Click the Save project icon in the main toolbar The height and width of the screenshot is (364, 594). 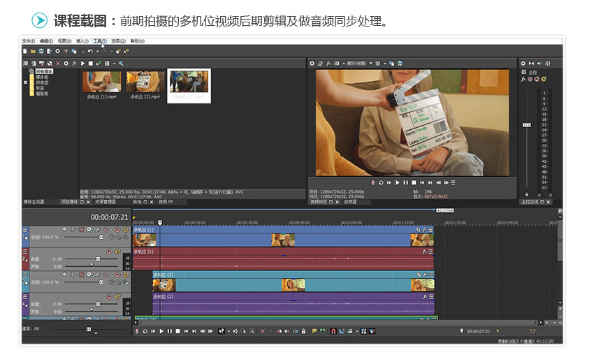(41, 51)
